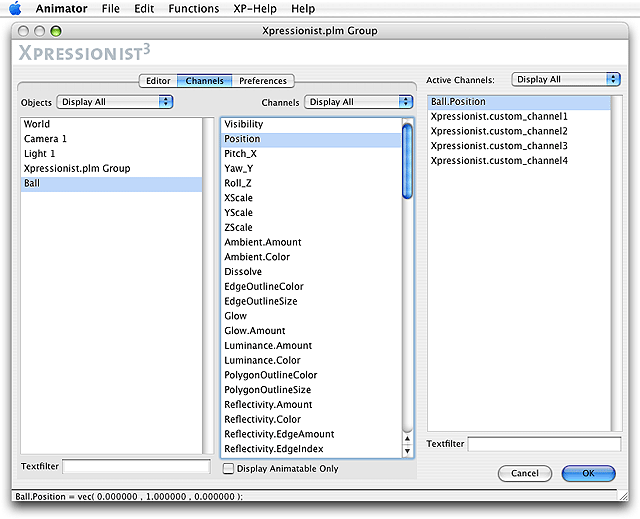Click the window zoom green button
Viewport: 640px width, 519px height.
click(x=56, y=31)
